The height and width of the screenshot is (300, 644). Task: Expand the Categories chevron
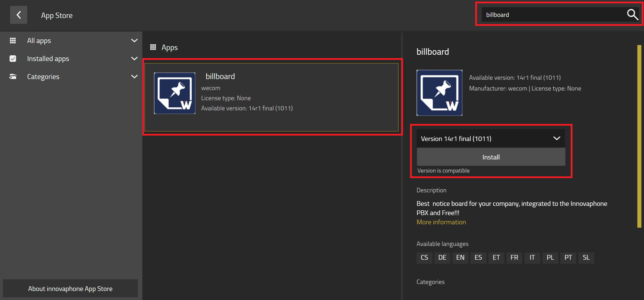pyautogui.click(x=134, y=77)
